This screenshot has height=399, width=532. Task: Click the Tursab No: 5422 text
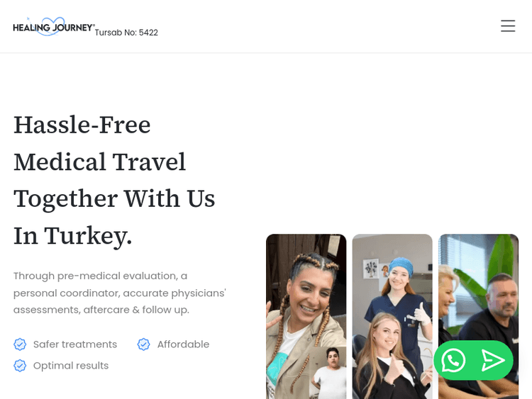[126, 33]
